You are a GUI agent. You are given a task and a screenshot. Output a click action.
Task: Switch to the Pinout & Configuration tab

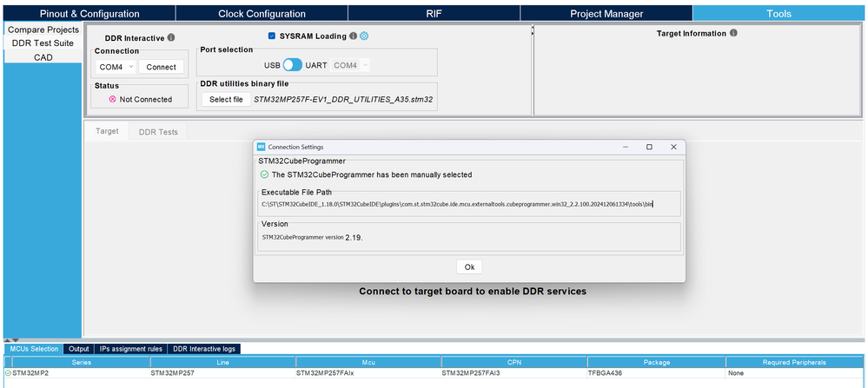pyautogui.click(x=89, y=14)
